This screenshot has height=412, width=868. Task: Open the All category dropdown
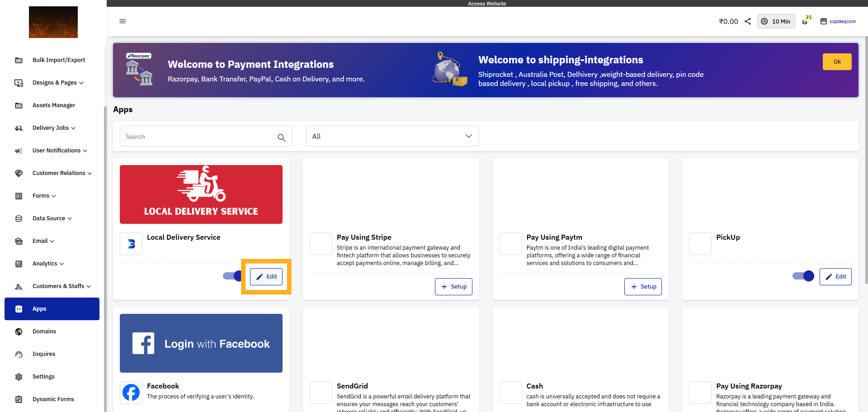tap(392, 136)
